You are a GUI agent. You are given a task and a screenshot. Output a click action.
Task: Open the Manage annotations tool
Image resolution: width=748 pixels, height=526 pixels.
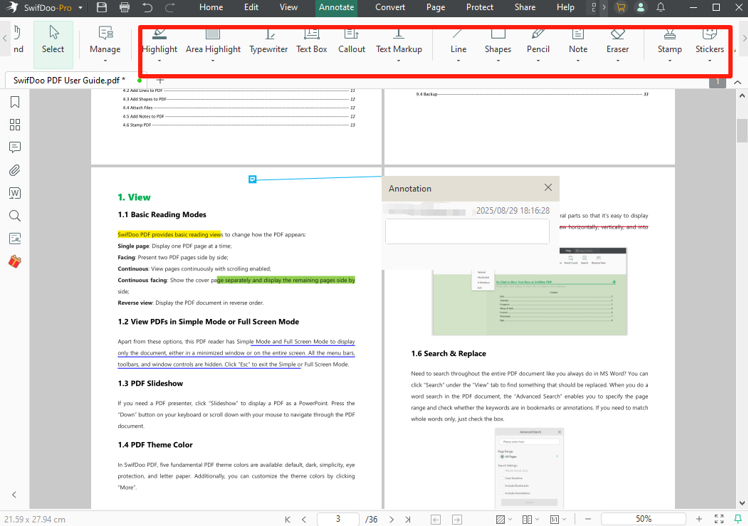pyautogui.click(x=105, y=44)
